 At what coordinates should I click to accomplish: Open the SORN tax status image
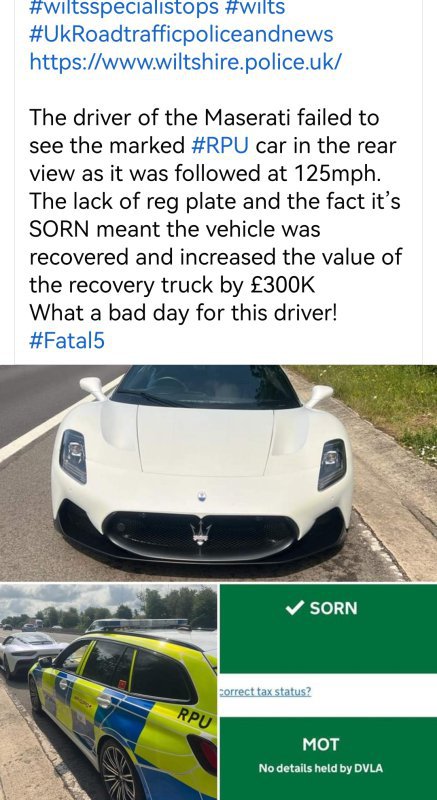click(x=328, y=692)
